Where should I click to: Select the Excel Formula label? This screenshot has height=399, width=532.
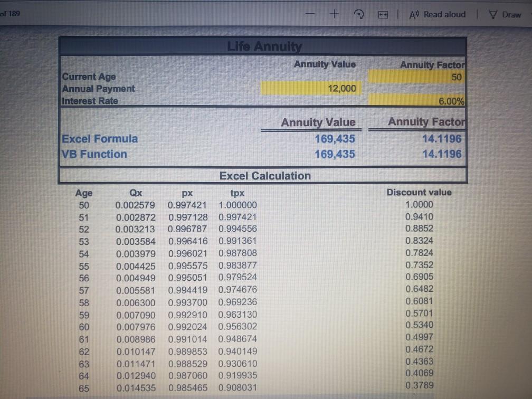pyautogui.click(x=100, y=139)
